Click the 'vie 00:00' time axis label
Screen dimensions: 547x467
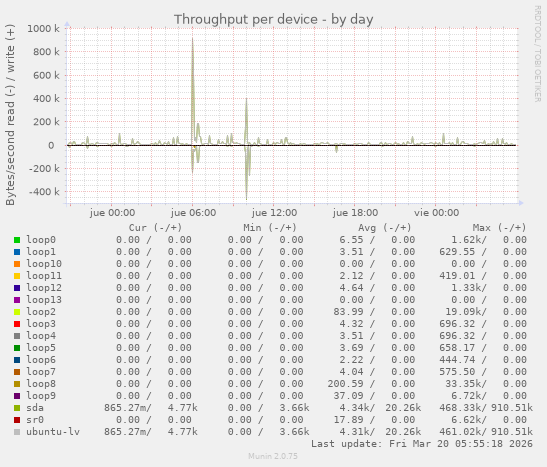coord(436,213)
